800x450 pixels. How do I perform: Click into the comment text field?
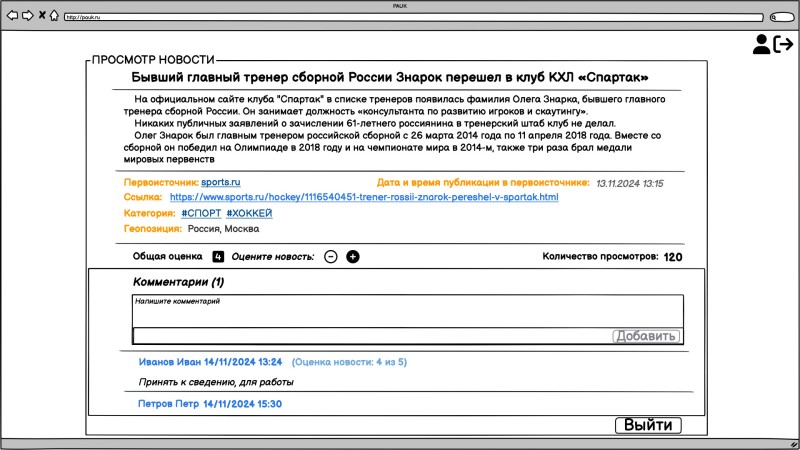408,311
